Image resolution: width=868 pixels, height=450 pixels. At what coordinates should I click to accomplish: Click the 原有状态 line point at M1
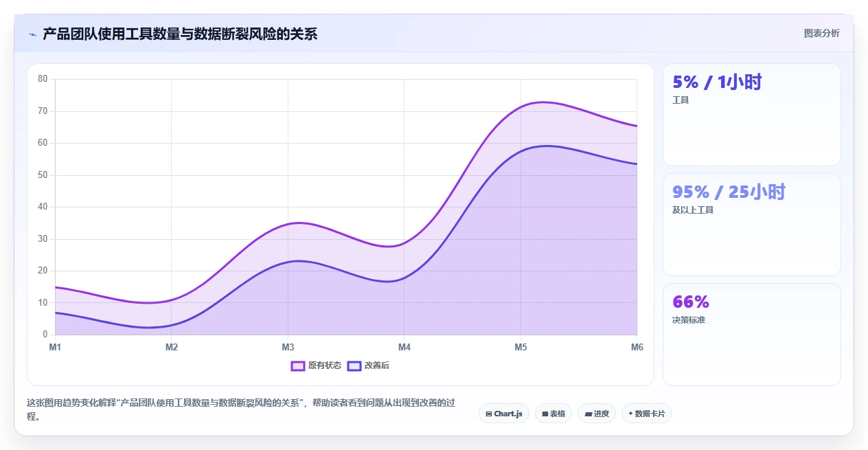coord(56,287)
